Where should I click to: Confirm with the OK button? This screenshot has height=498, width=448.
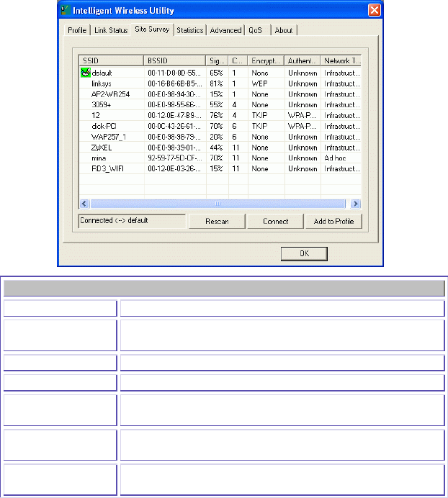point(304,253)
